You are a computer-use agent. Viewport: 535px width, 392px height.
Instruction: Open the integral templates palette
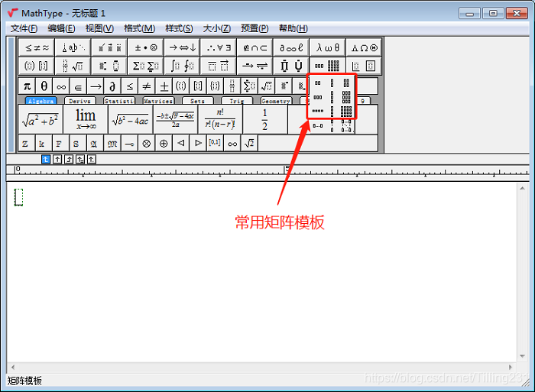[x=182, y=66]
